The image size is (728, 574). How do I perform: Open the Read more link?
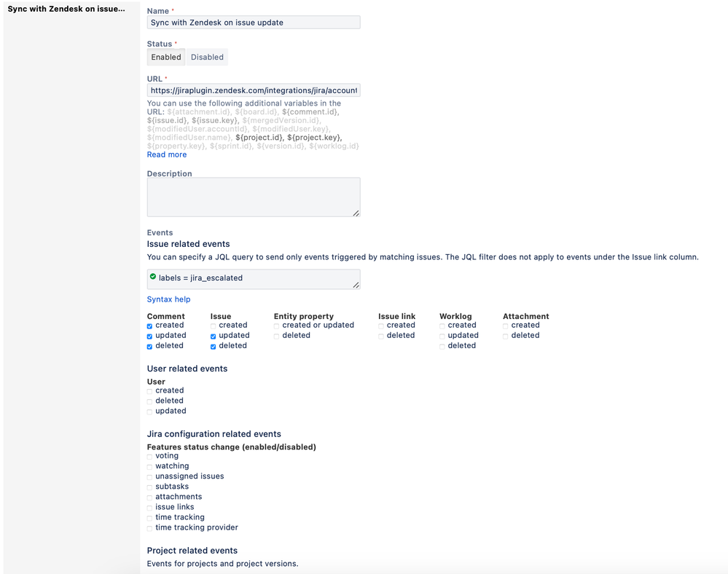point(167,154)
